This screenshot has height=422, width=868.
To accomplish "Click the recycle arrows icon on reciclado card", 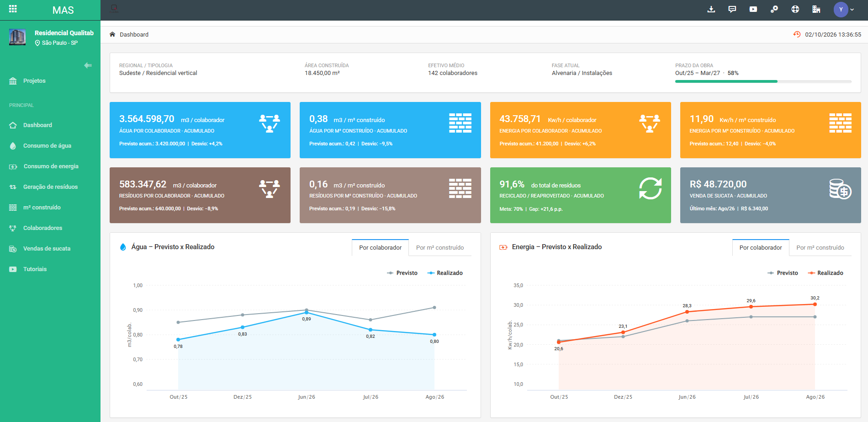I will (650, 188).
